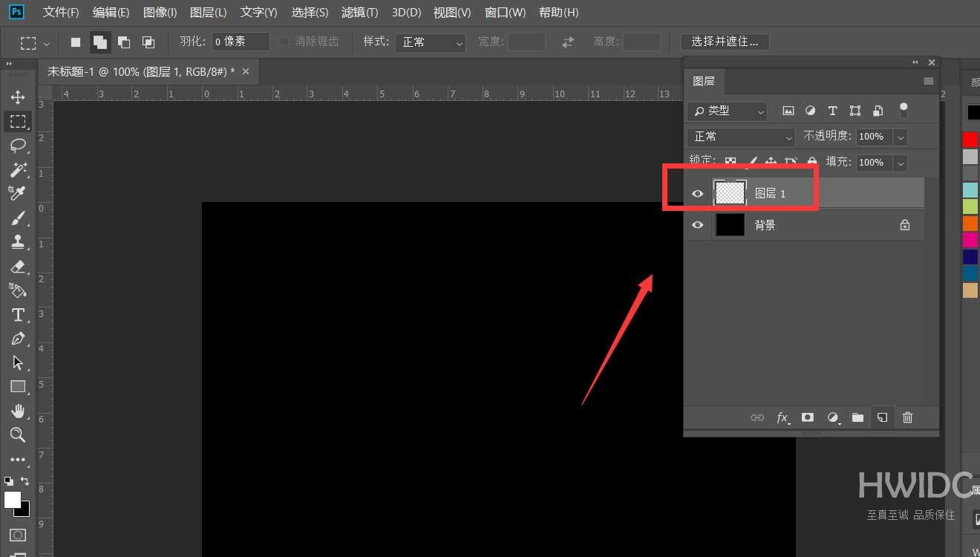Delete the selected layer with trash icon
The image size is (980, 557).
click(907, 417)
